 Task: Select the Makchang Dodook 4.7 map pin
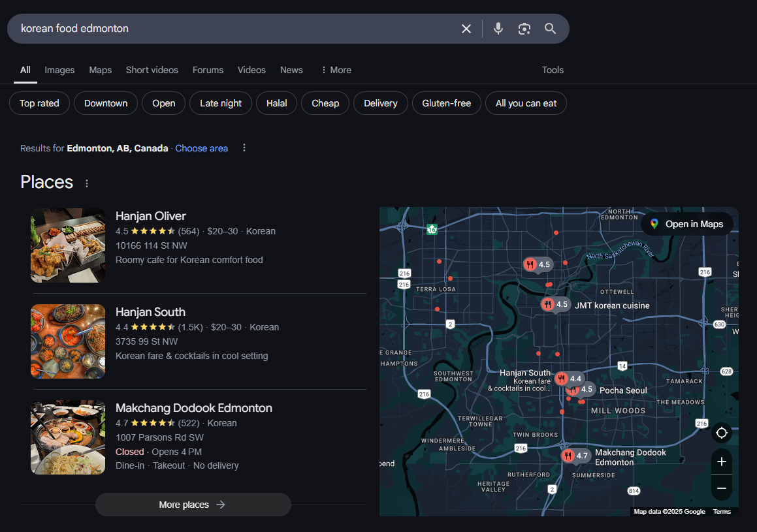pyautogui.click(x=577, y=456)
